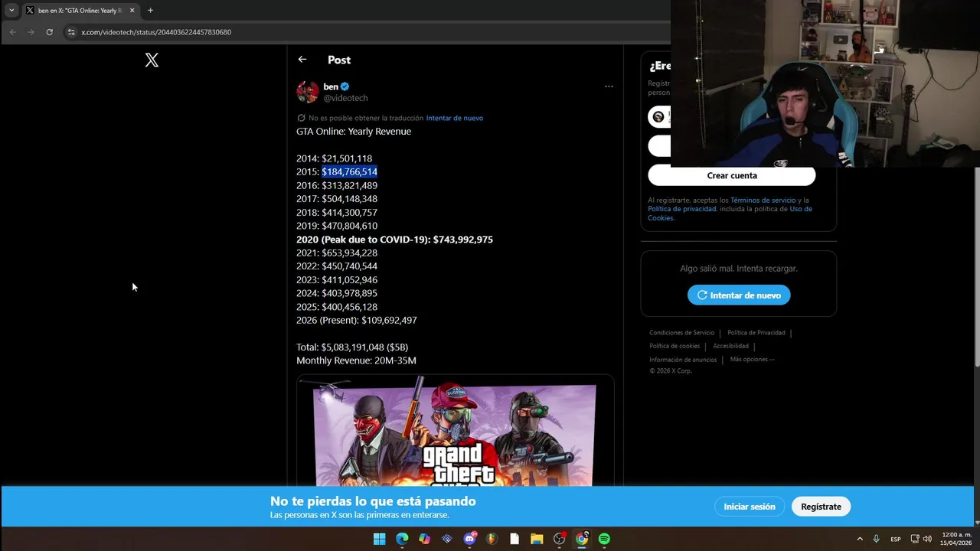
Task: Open the tab search dropdown arrow
Action: coord(11,11)
